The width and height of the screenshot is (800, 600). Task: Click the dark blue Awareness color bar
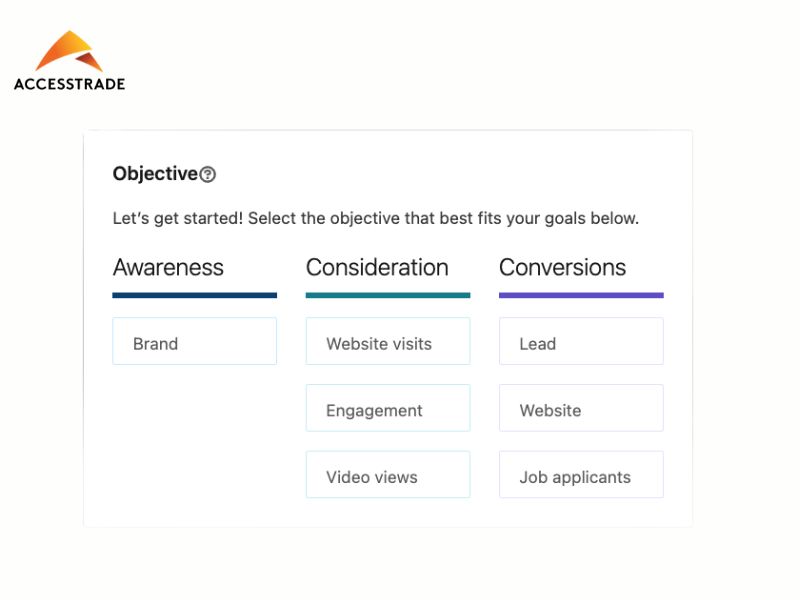point(194,295)
